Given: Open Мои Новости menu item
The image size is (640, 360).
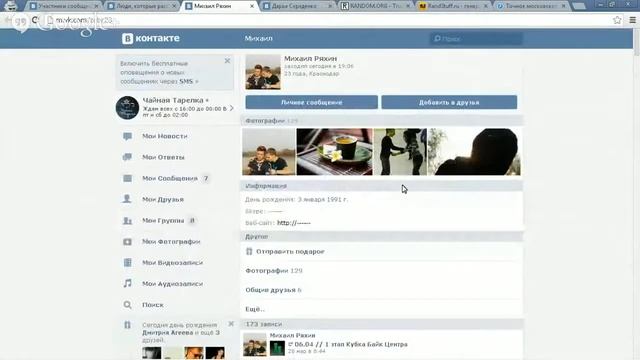Looking at the screenshot, I should tap(165, 136).
